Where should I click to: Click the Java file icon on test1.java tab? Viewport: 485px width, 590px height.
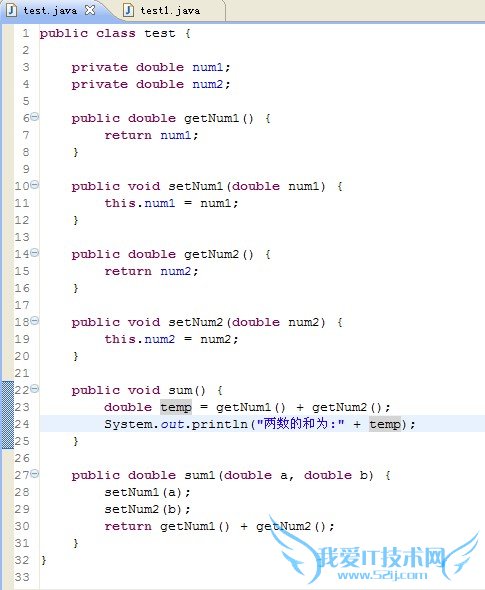tap(128, 10)
